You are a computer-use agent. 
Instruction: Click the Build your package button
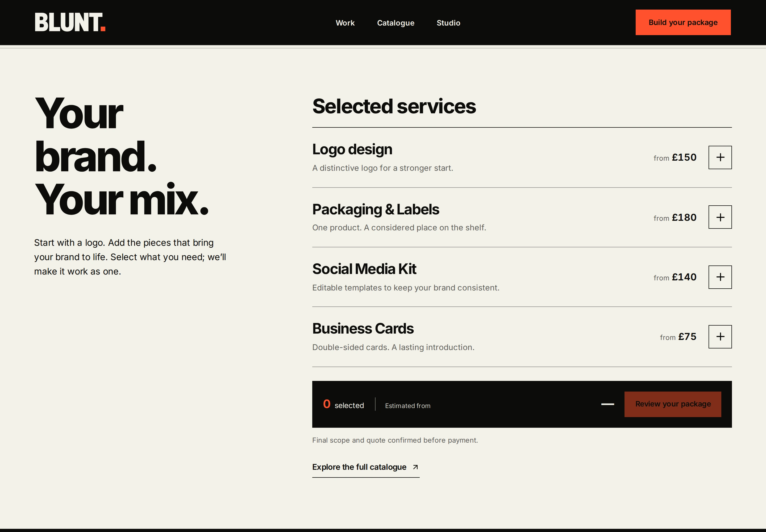pos(683,22)
